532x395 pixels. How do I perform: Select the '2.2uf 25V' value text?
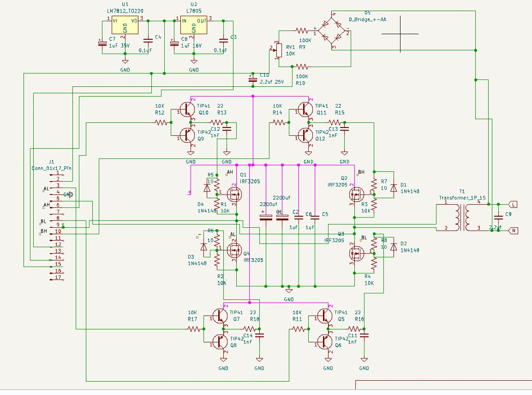pos(272,82)
